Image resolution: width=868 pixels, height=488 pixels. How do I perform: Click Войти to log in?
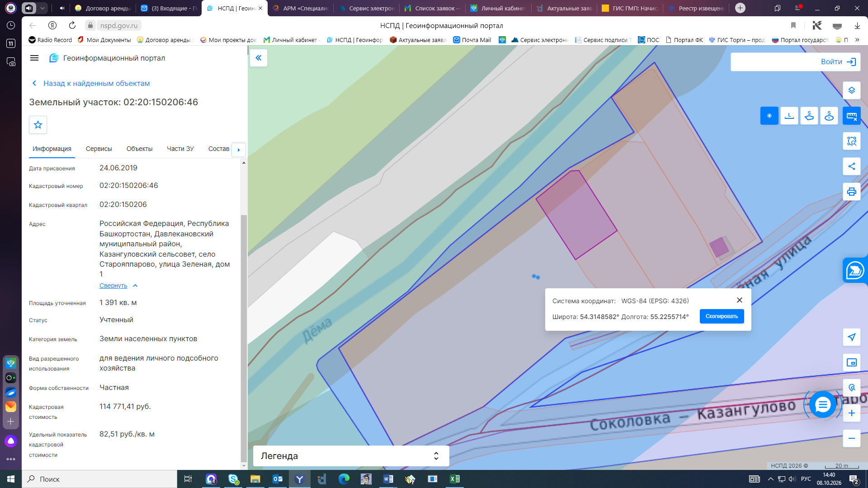(838, 62)
